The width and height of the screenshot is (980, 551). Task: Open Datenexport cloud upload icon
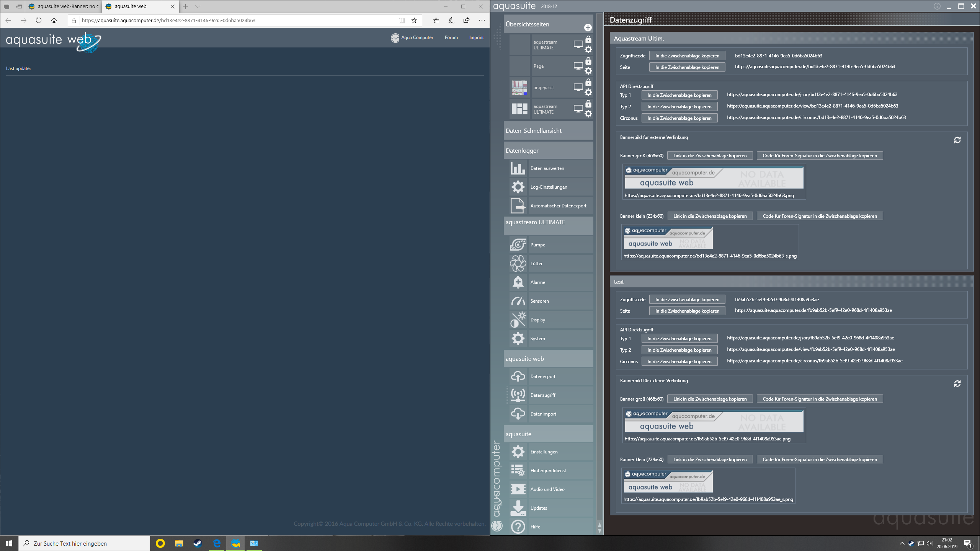pyautogui.click(x=518, y=376)
